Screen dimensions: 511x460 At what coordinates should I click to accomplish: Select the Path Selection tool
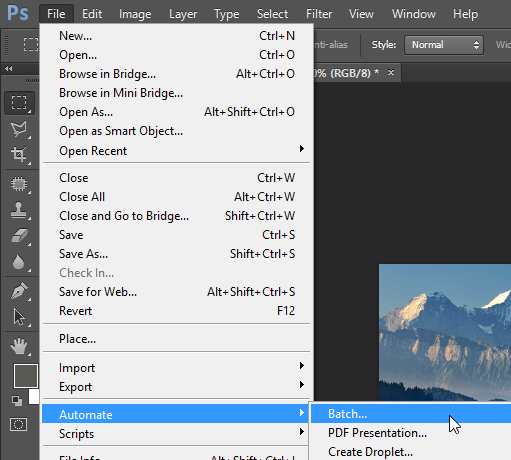(19, 317)
